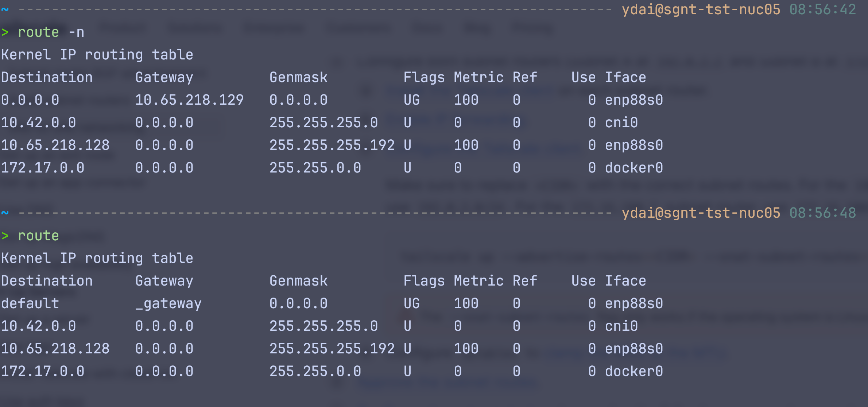
Task: Click the 'route -n' command text
Action: (51, 32)
